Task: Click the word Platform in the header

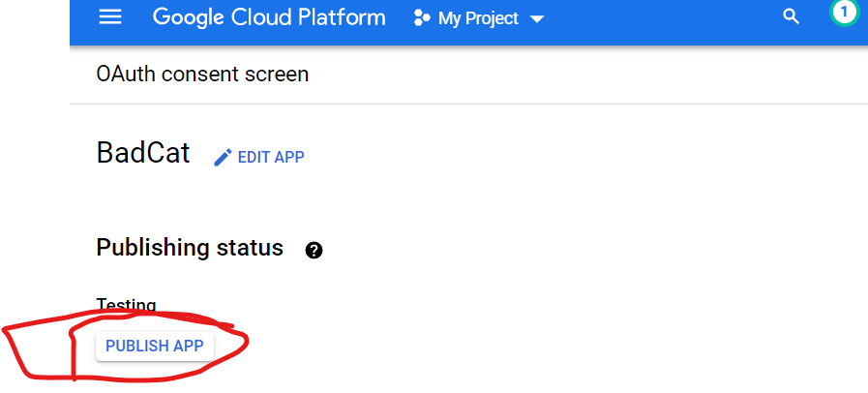Action: 340,17
